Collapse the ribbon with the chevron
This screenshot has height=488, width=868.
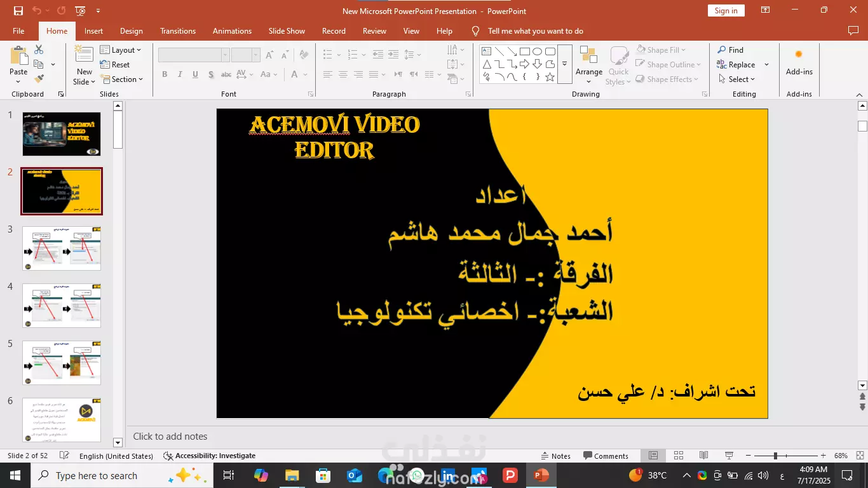(x=859, y=94)
